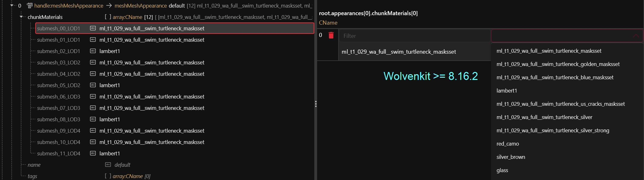This screenshot has height=180, width=644.
Task: Choose swim_turtleneck_golden_masksset from the dropdown
Action: click(x=558, y=64)
